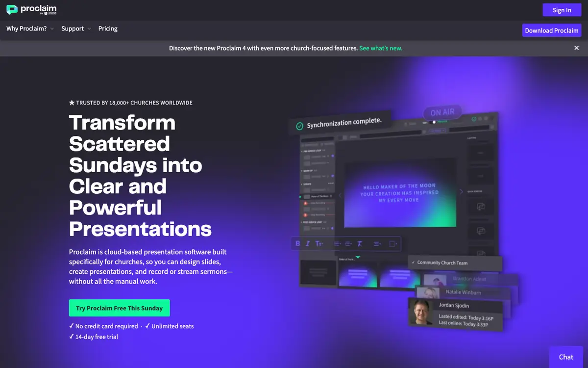Click the Download Proclaim button
588x368 pixels.
tap(552, 30)
